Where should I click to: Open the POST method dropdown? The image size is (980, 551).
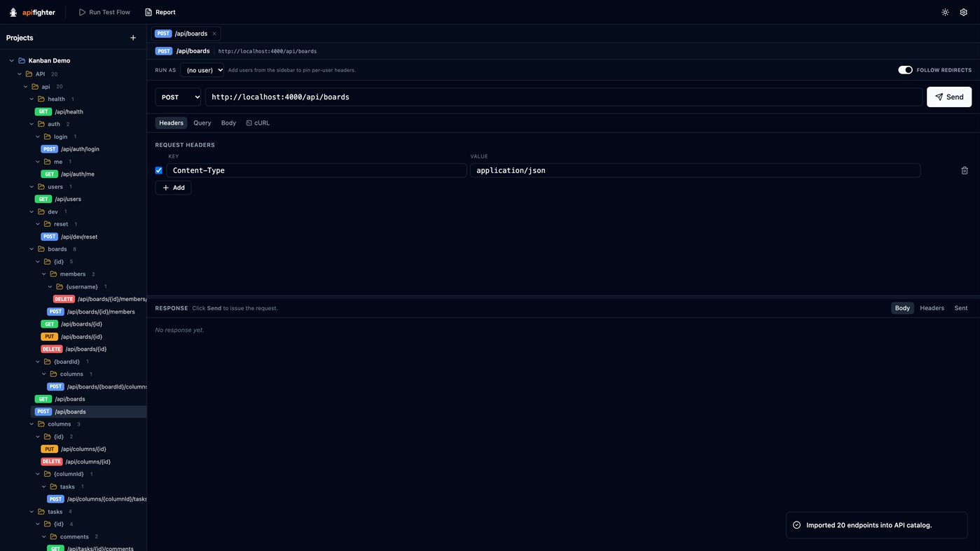(x=179, y=97)
